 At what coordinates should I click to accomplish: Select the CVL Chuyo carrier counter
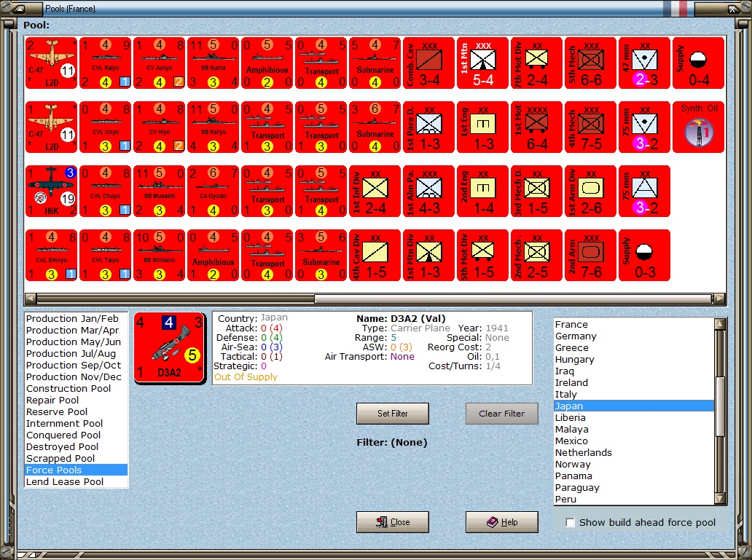(105, 192)
